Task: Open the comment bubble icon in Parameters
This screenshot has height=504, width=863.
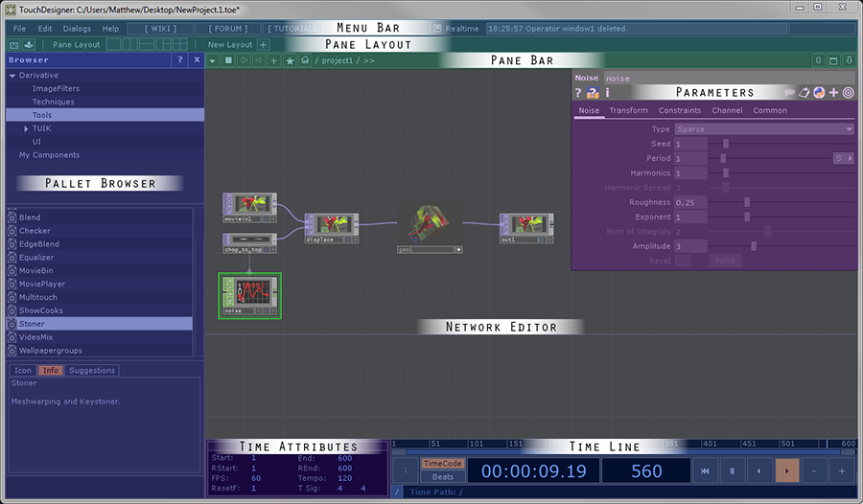Action: tap(789, 93)
